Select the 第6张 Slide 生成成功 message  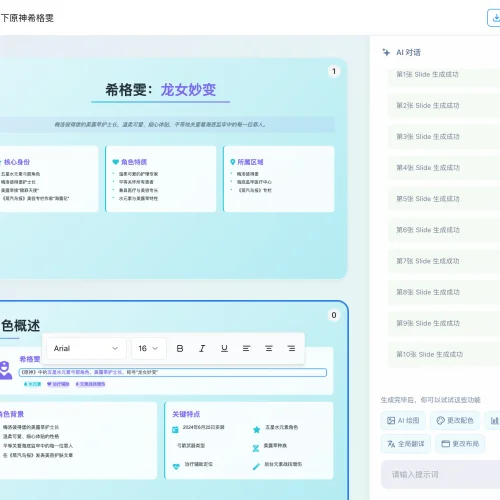click(x=444, y=230)
